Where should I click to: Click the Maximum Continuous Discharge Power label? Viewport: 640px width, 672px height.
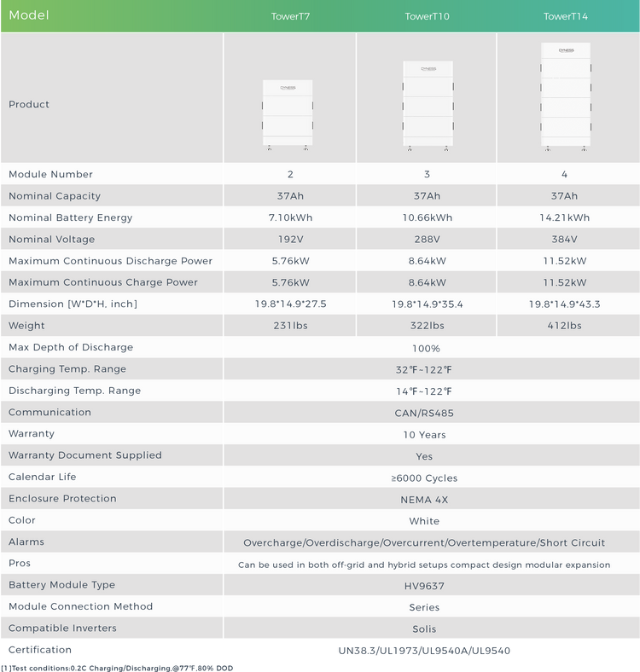[110, 261]
